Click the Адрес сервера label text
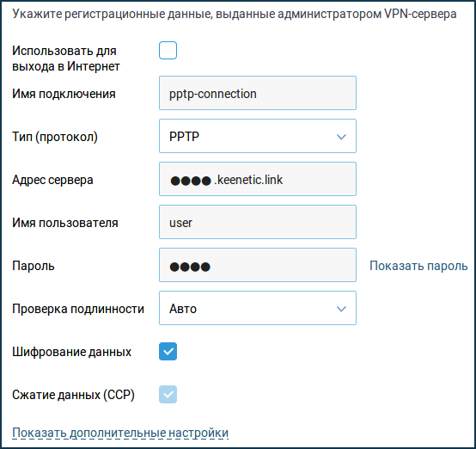The height and width of the screenshot is (449, 476). coord(52,180)
